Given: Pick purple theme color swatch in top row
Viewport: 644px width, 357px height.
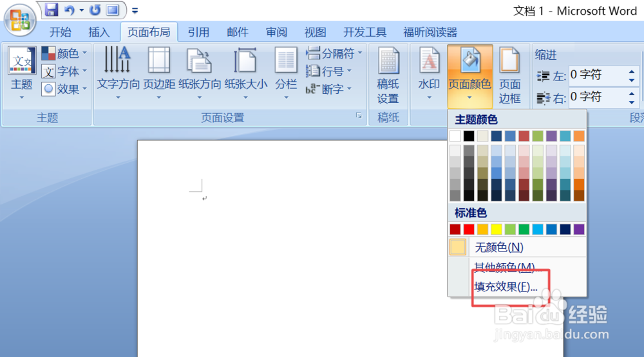Looking at the screenshot, I should [x=551, y=136].
